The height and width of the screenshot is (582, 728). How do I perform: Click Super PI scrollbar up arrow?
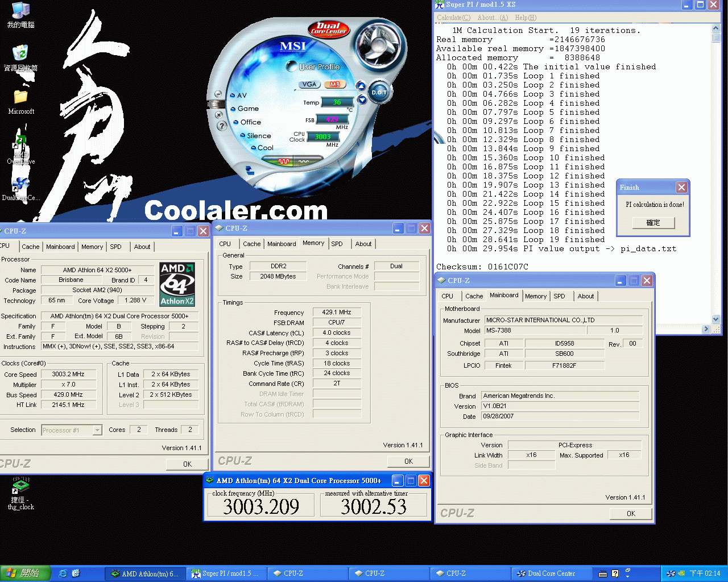click(x=716, y=28)
